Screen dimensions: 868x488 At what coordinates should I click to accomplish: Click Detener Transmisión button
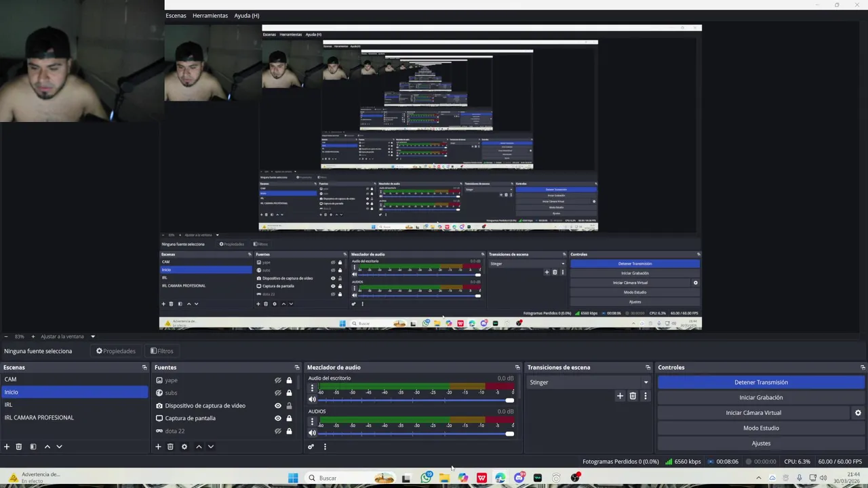tap(761, 382)
